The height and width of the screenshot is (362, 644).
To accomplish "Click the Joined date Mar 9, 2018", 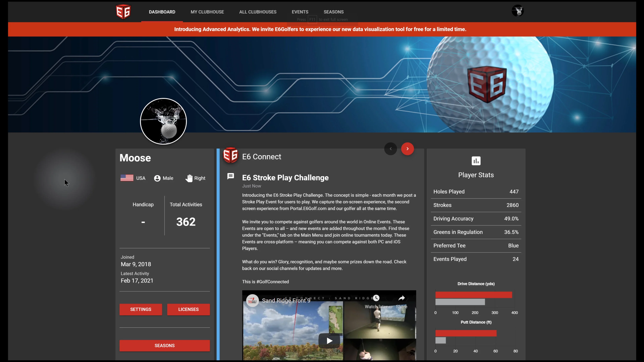I will (x=136, y=264).
